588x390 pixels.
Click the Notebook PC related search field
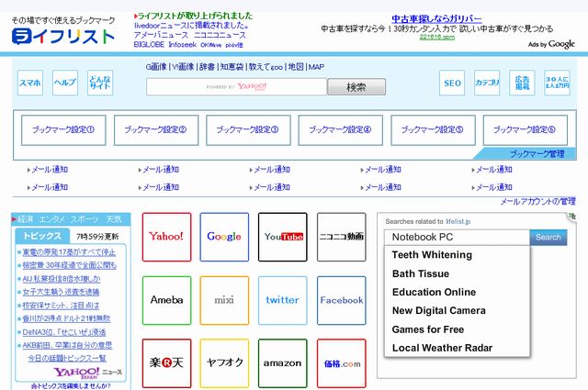coord(457,237)
